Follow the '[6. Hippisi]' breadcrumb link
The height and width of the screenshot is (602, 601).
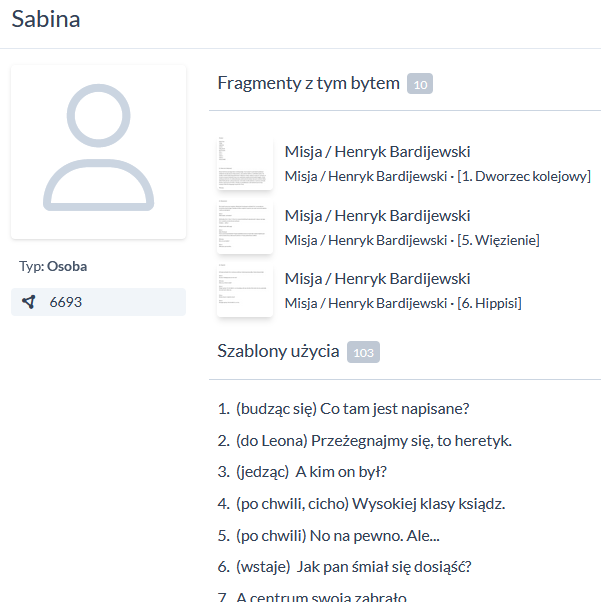click(x=489, y=303)
